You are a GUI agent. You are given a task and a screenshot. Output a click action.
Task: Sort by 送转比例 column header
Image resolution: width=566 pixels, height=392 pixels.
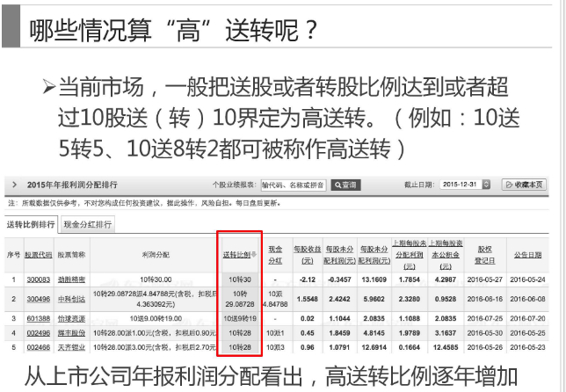pos(236,255)
